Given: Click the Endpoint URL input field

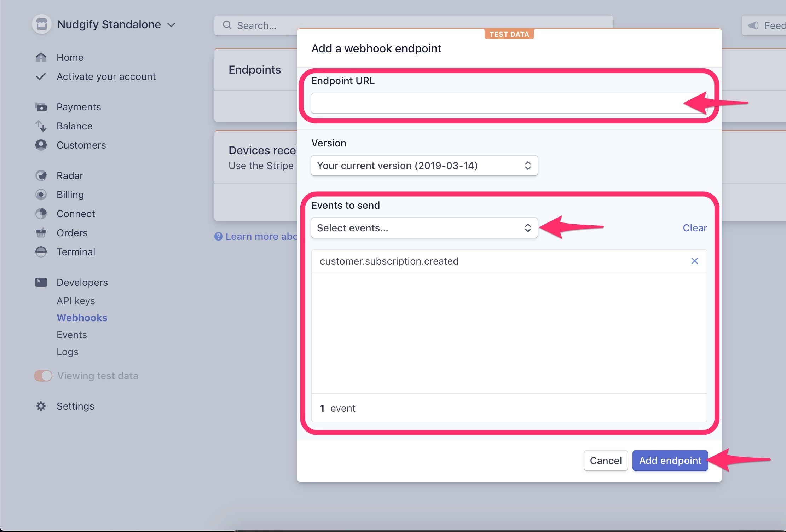Looking at the screenshot, I should point(509,103).
